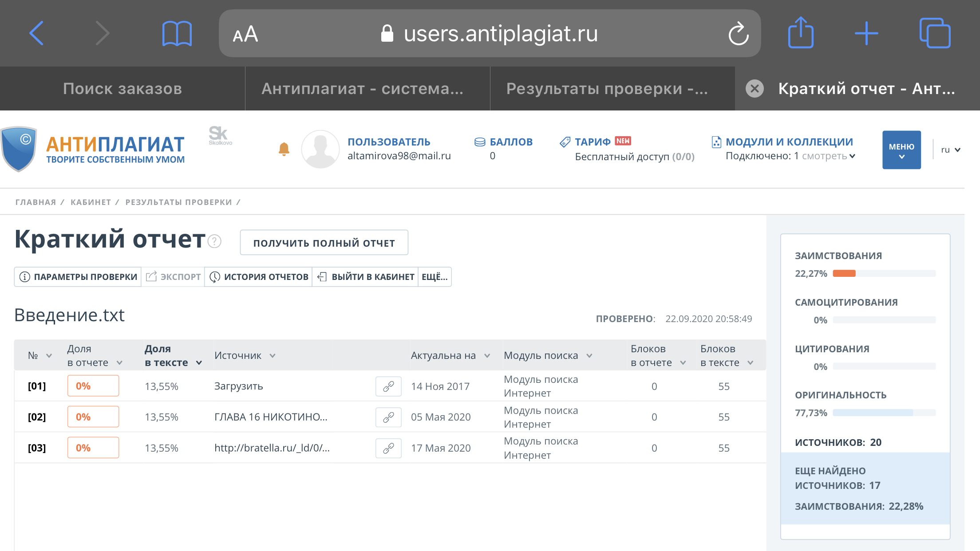Screen dimensions: 980x551
Task: Click ПОЛУЧИТЬ ПОЛНЫЙ ОТЧЕТ button
Action: (x=324, y=243)
